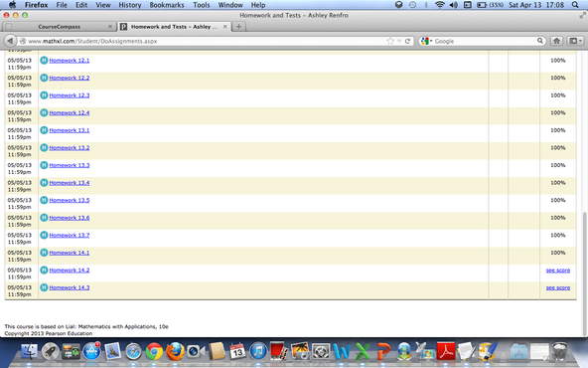
Task: Open Homework 14.2 assignment link
Action: (x=70, y=270)
